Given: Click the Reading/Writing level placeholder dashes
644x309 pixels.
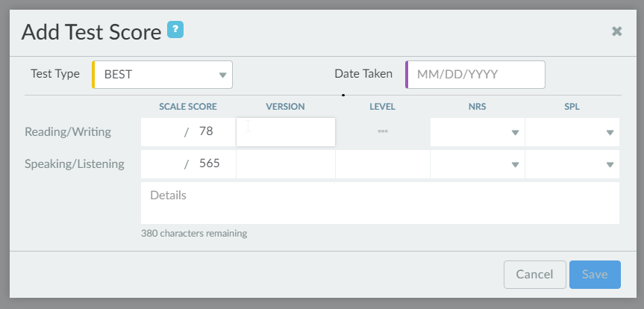Looking at the screenshot, I should click(383, 132).
